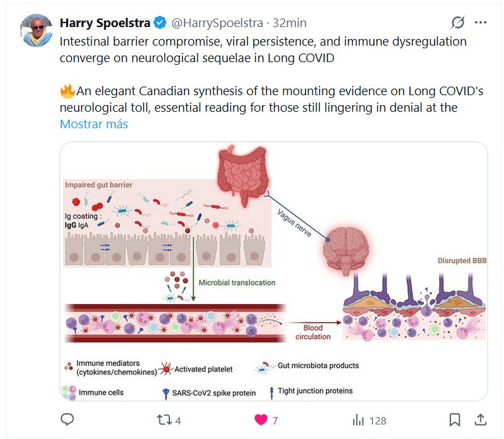This screenshot has height=439, width=504.
Task: Click the share upload icon
Action: click(x=480, y=420)
